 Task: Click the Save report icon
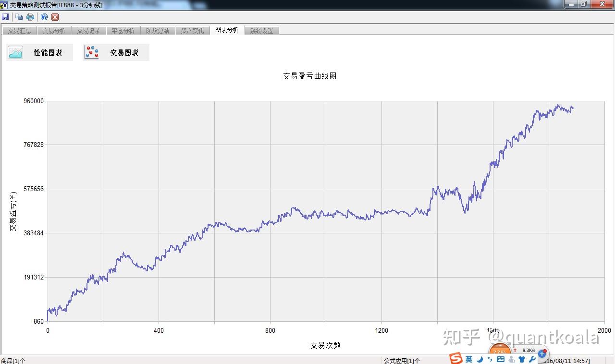(x=5, y=17)
